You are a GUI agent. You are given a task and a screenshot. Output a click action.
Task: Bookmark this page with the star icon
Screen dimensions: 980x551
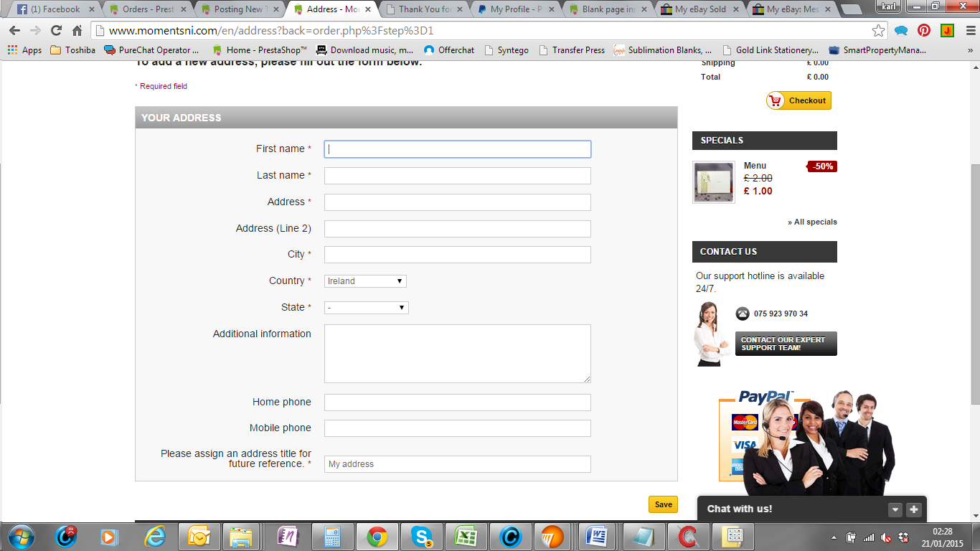coord(878,31)
